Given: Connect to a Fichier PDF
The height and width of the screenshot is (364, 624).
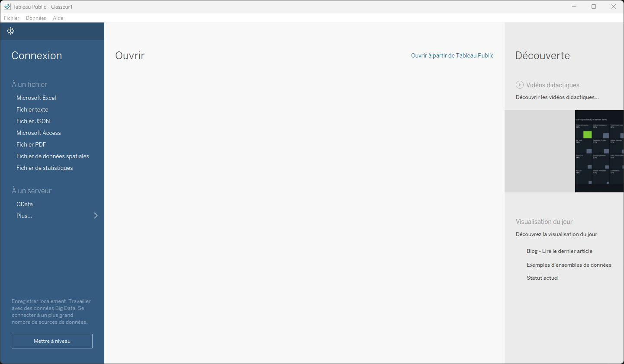Looking at the screenshot, I should [31, 144].
